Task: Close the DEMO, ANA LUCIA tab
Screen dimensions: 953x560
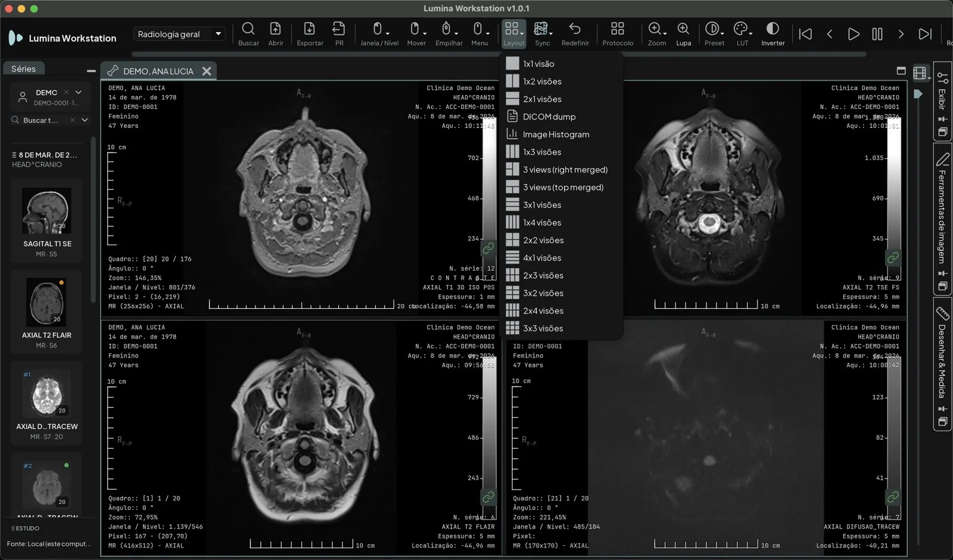Action: (207, 71)
